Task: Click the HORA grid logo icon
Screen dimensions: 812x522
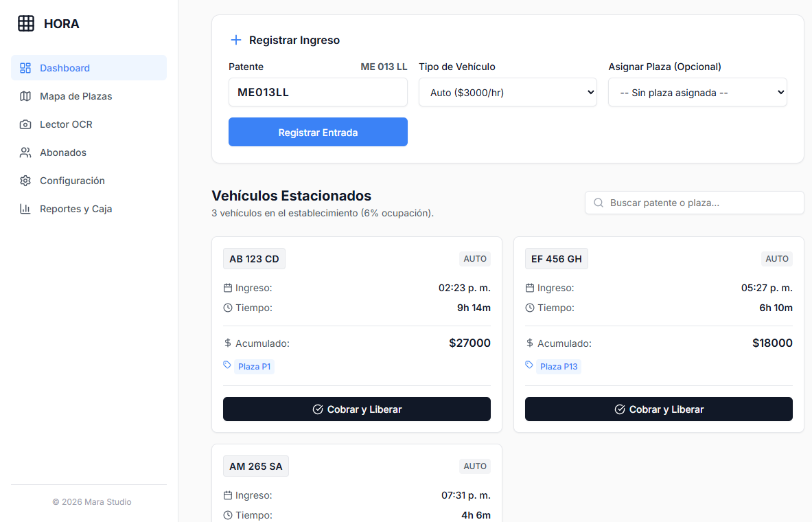Action: coord(26,23)
